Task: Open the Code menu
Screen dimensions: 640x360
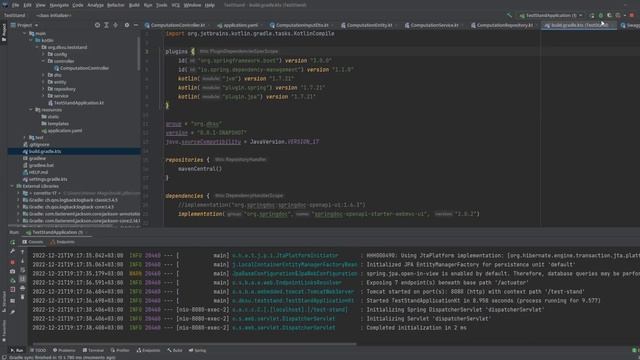Action: (x=78, y=5)
